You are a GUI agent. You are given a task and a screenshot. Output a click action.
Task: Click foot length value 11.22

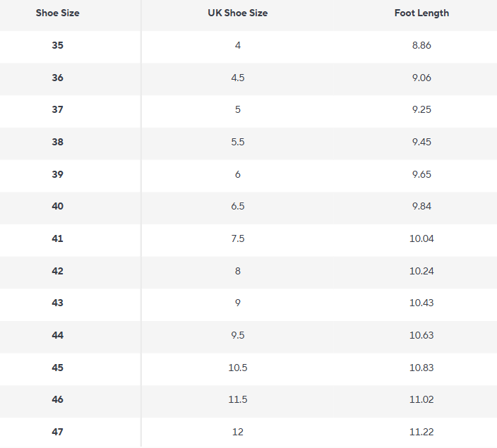tap(421, 432)
